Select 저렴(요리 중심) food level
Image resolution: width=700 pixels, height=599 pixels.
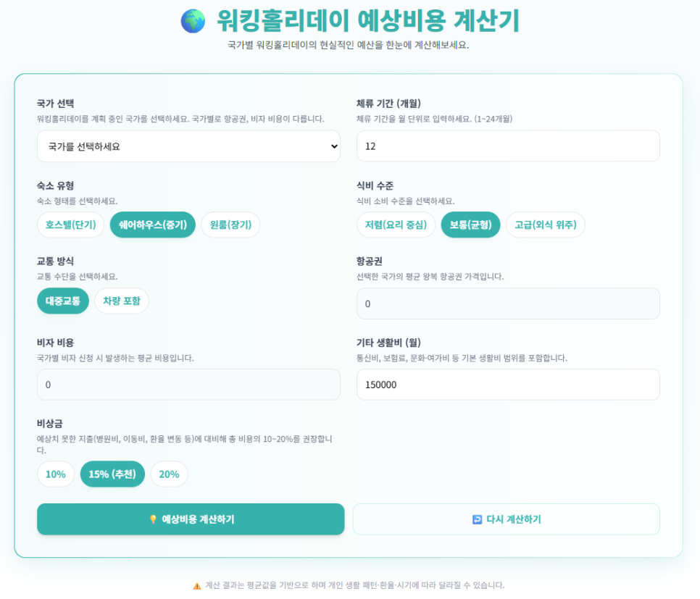click(396, 225)
